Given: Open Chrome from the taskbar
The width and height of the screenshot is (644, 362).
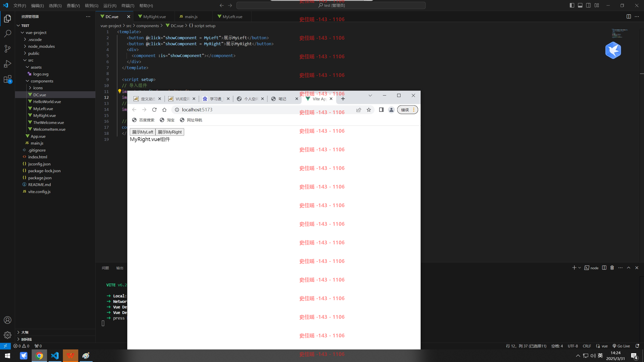Looking at the screenshot, I should [x=39, y=356].
